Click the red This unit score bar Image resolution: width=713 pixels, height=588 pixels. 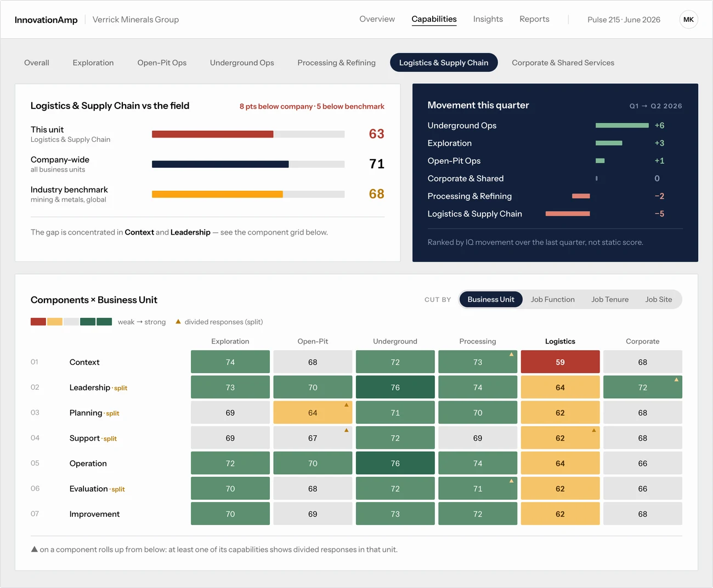coord(212,134)
